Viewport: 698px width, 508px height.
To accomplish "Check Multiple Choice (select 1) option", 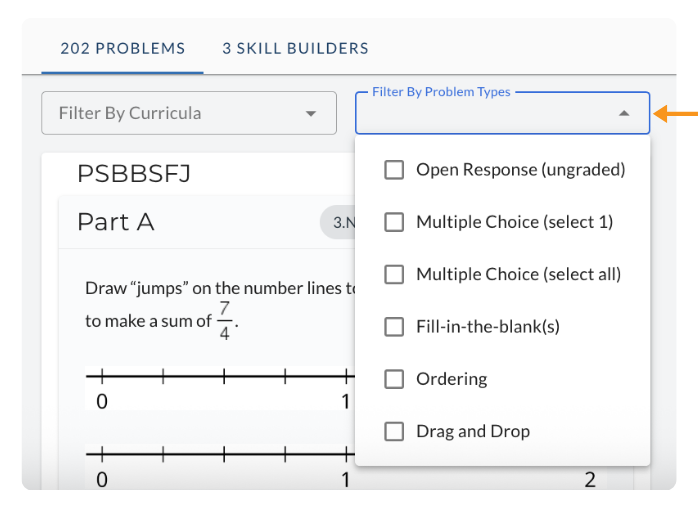I will [394, 222].
